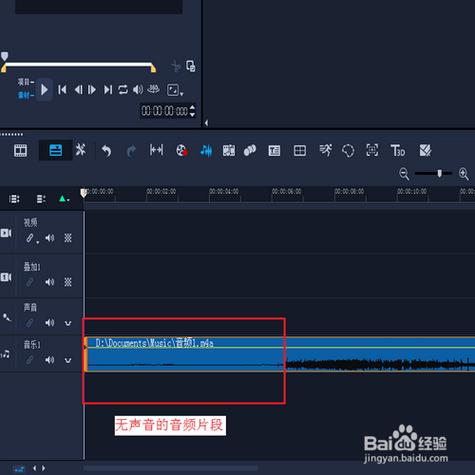Image resolution: width=475 pixels, height=475 pixels.
Task: Click the timeline zoom slider handle
Action: click(439, 173)
